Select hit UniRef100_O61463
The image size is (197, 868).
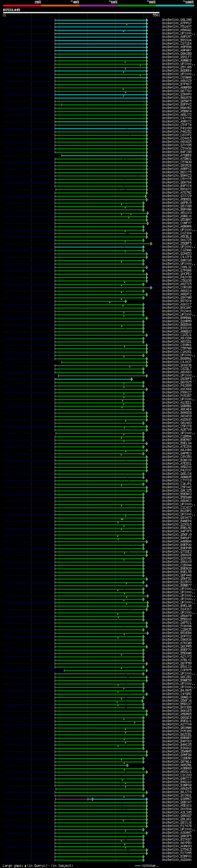tap(177, 423)
